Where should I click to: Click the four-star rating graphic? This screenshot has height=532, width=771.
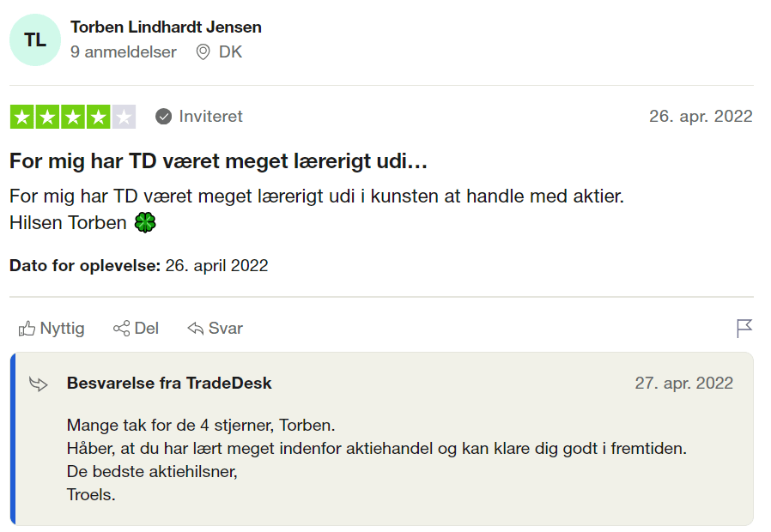tap(73, 117)
